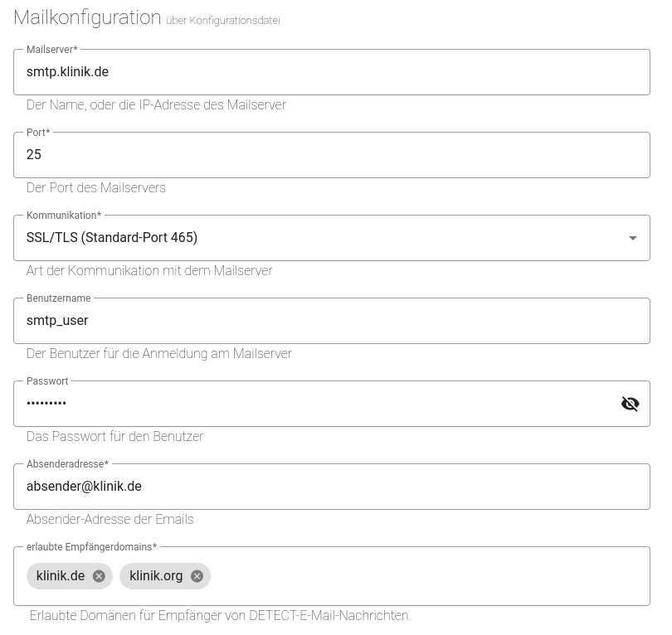Click the delete icon on the klinik.de chip
This screenshot has width=672, height=635.
click(99, 576)
